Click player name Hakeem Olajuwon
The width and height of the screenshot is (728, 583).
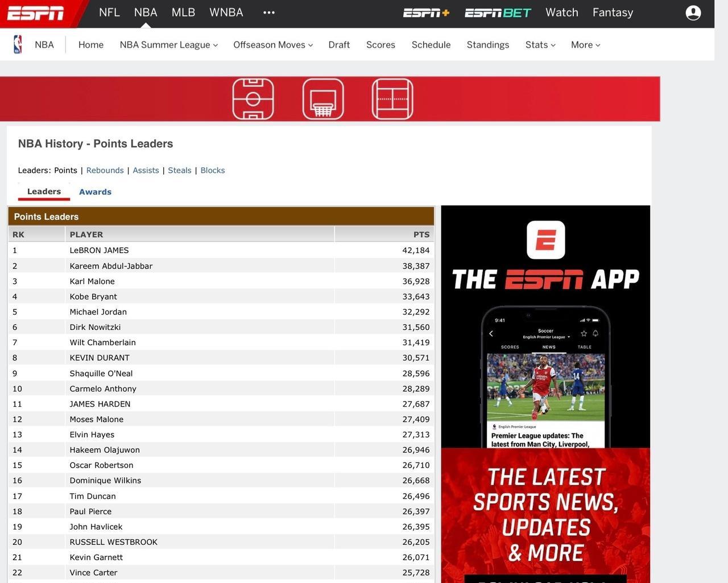click(x=105, y=450)
